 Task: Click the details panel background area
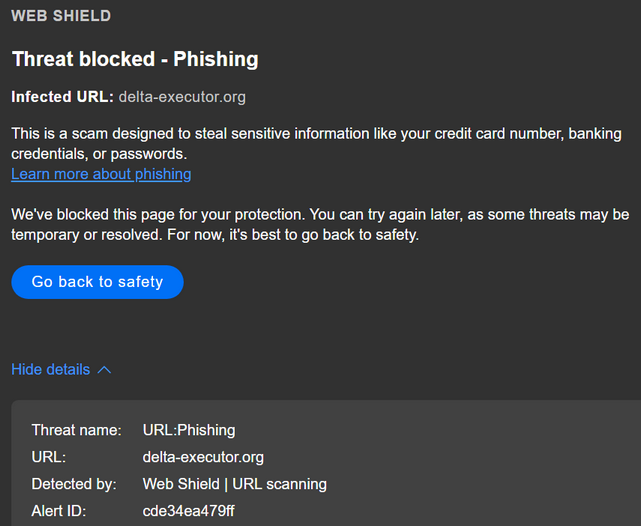pyautogui.click(x=480, y=460)
